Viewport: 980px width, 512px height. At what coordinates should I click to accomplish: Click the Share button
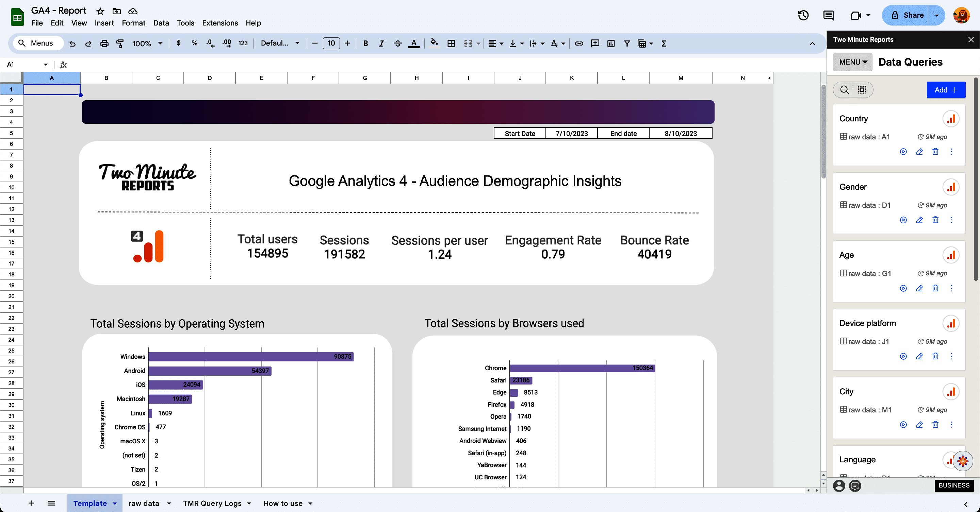pos(907,15)
